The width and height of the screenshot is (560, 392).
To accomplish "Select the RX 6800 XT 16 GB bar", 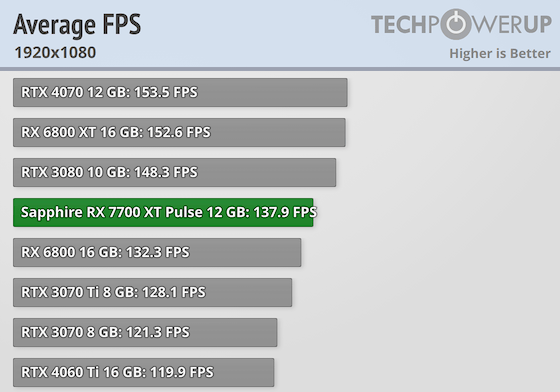I will click(x=179, y=132).
